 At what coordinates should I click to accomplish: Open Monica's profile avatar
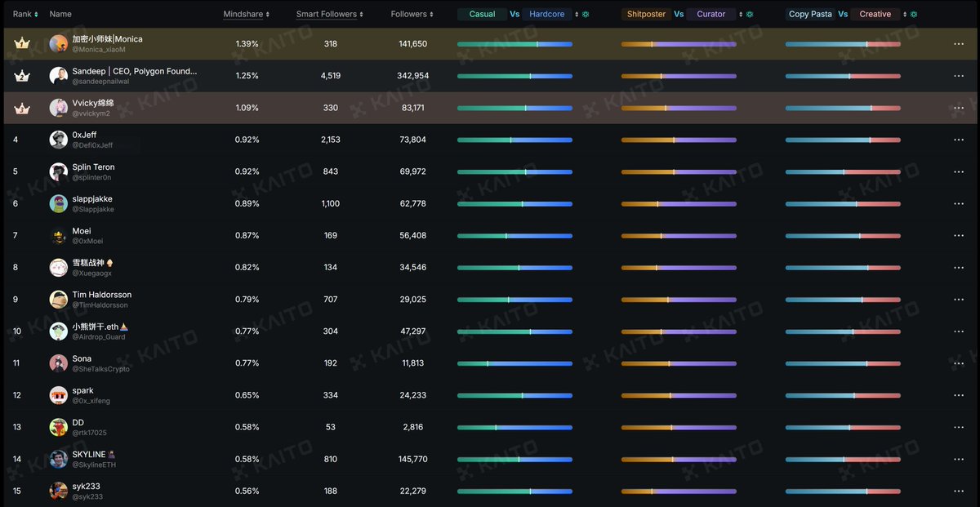[x=58, y=44]
